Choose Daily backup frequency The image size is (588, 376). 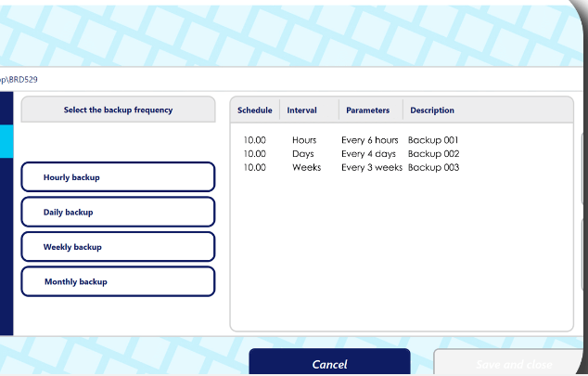(x=118, y=212)
